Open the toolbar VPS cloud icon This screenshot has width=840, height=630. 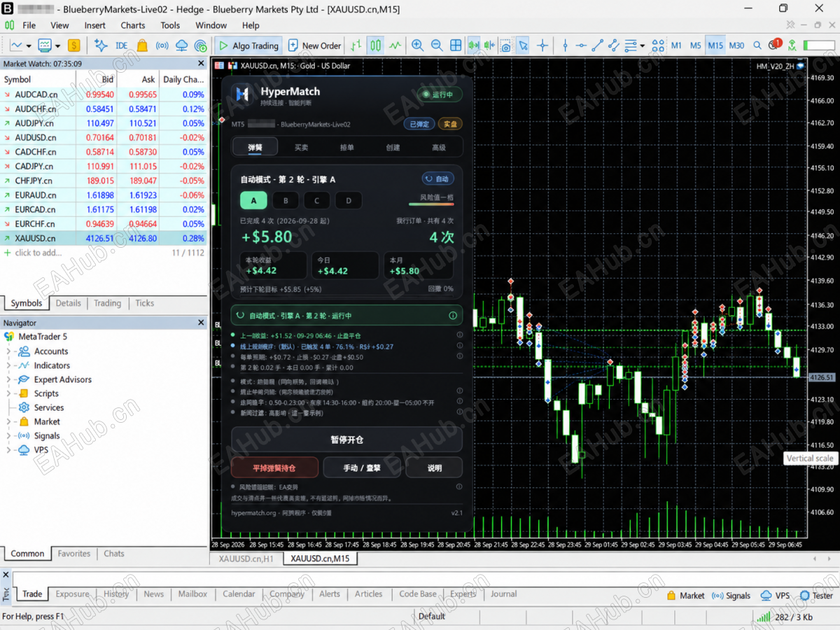181,45
